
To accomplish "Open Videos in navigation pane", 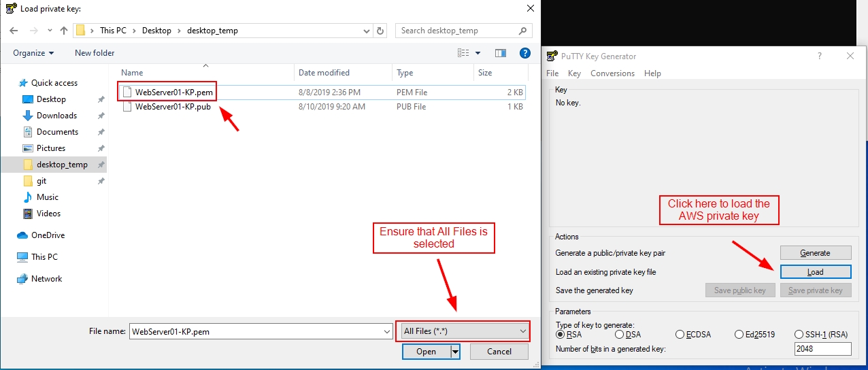I will (x=48, y=214).
